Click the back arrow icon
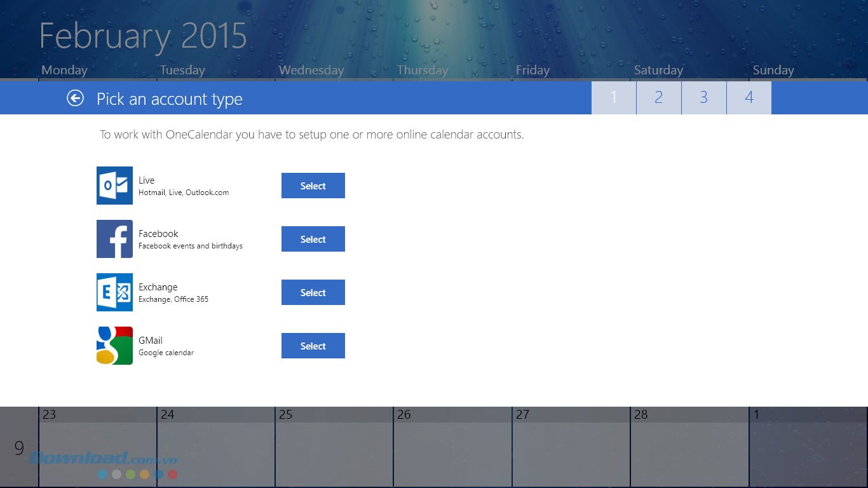The height and width of the screenshot is (488, 868). [76, 98]
